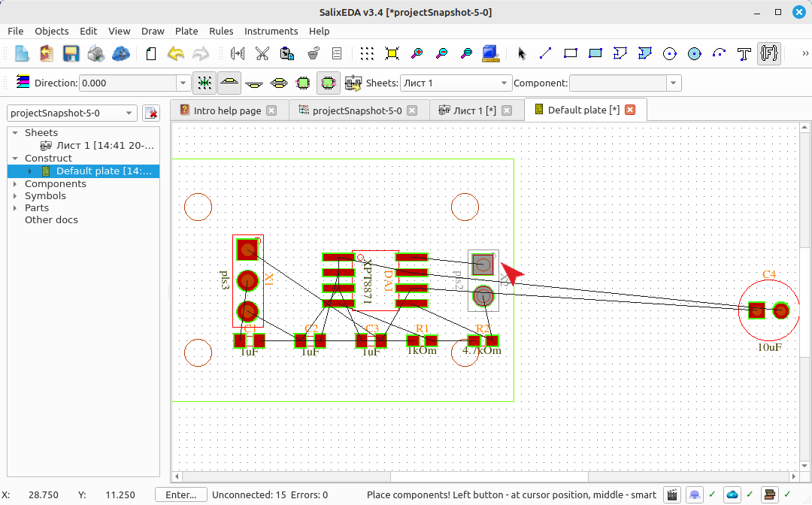
Task: Toggle top side component placement button
Action: (x=229, y=83)
